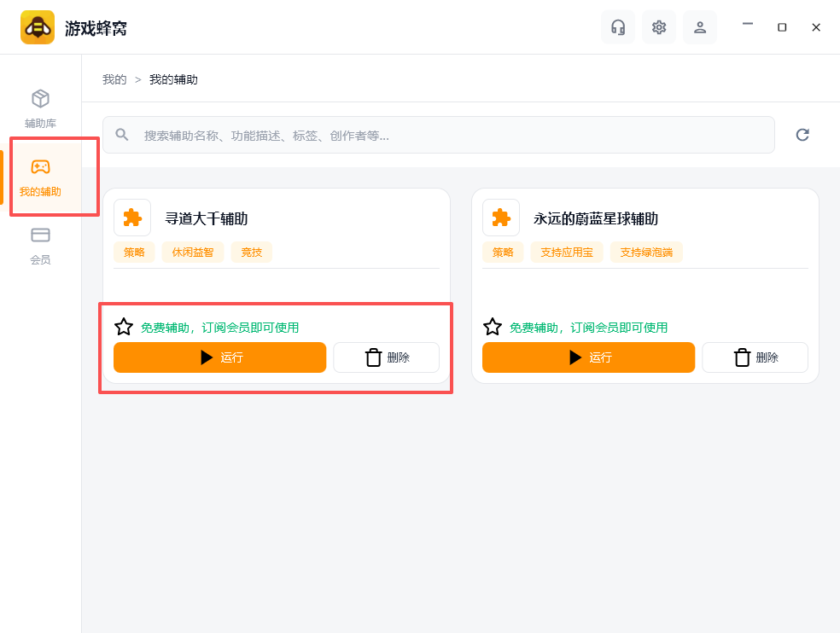The height and width of the screenshot is (633, 840).
Task: Open customer support headset icon
Action: pyautogui.click(x=618, y=27)
